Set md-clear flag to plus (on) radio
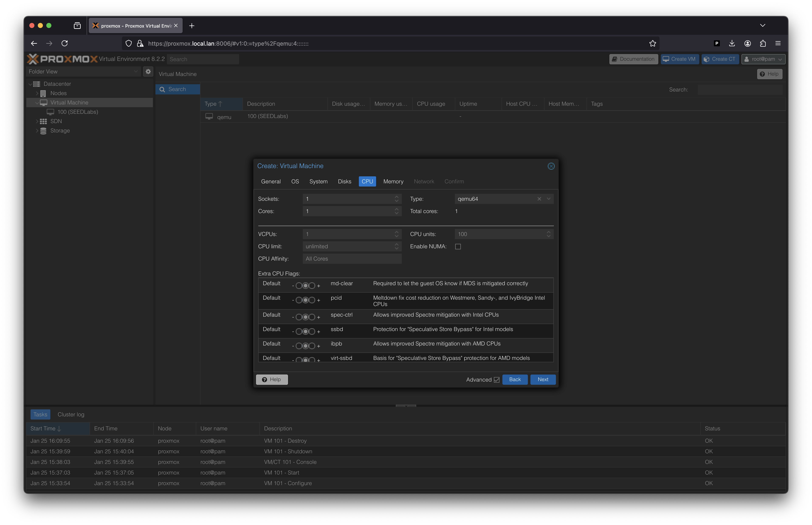The width and height of the screenshot is (812, 525). pyautogui.click(x=312, y=286)
